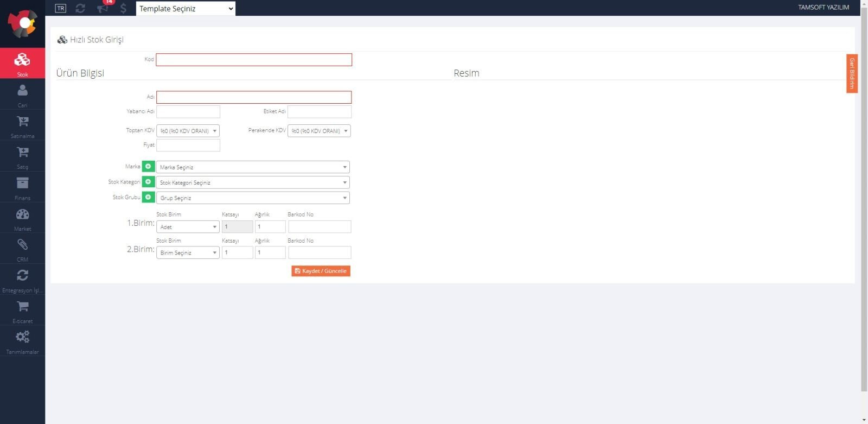
Task: Focus the Adı input field
Action: pyautogui.click(x=254, y=97)
